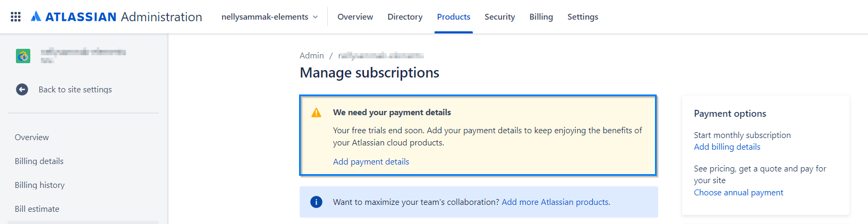Open the app switcher grid icon
The width and height of the screenshot is (868, 224).
(16, 17)
